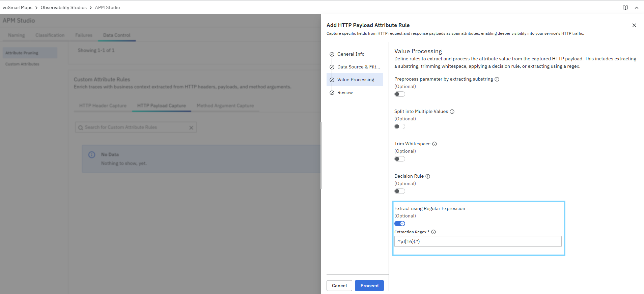Click info icon beside Extraction Regex
Viewport: 644px width, 294px height.
click(433, 232)
